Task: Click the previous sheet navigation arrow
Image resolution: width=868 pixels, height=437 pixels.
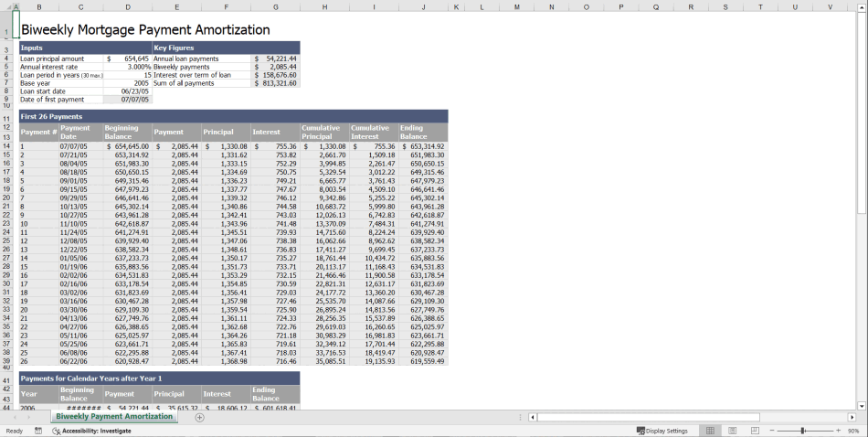Action: point(15,417)
